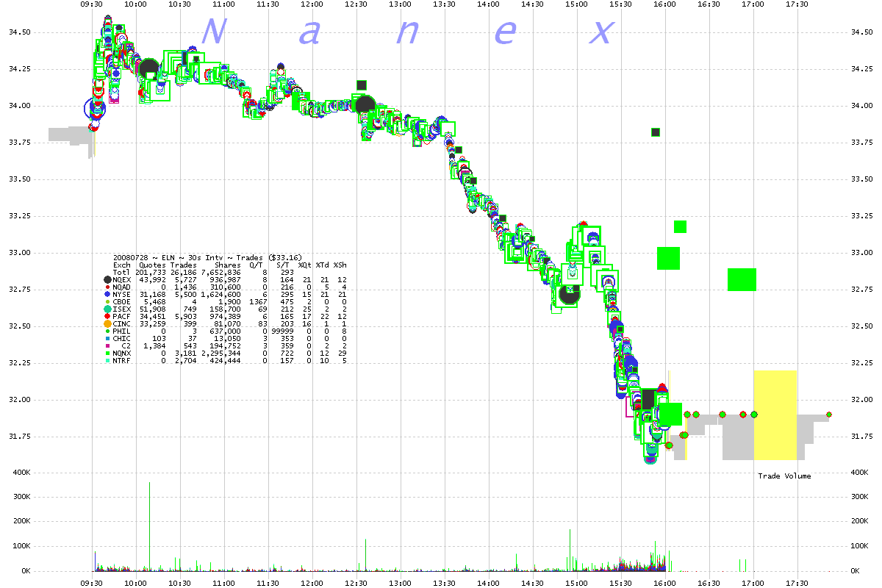
Task: Click the 'Exch' column header in legend
Action: [122, 265]
